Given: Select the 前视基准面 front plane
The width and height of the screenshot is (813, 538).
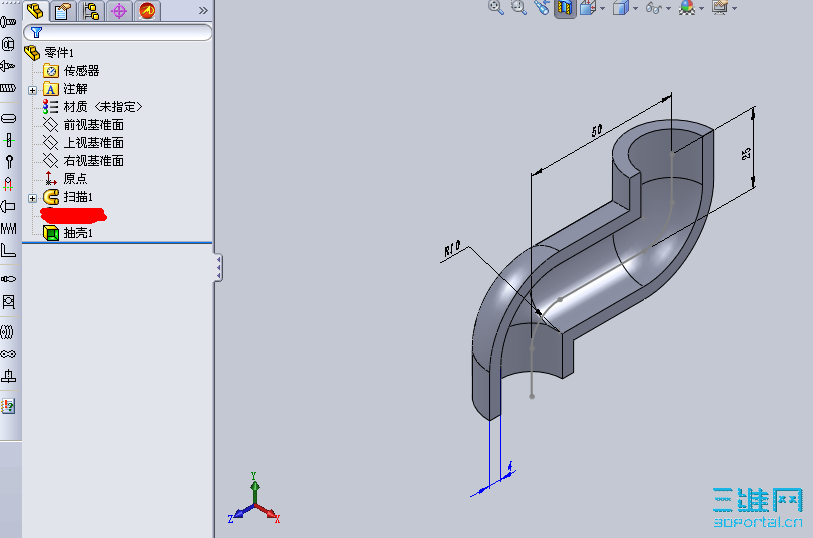Looking at the screenshot, I should tap(83, 125).
